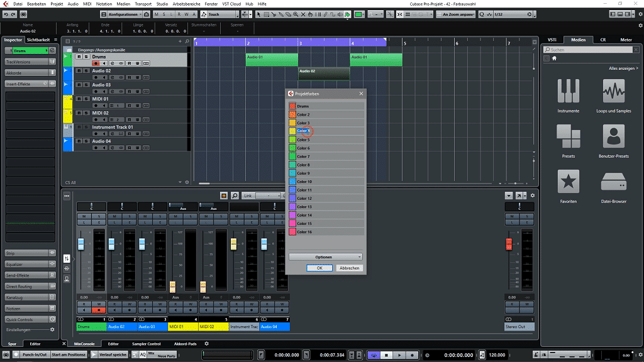Click the Play transport button

click(399, 355)
